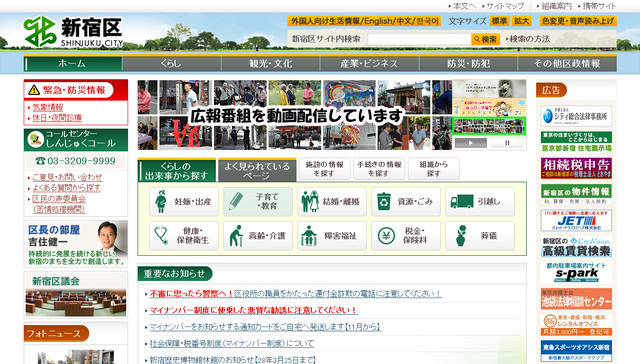
Task: Open the 防災・防犯 navigation menu
Action: pyautogui.click(x=468, y=64)
